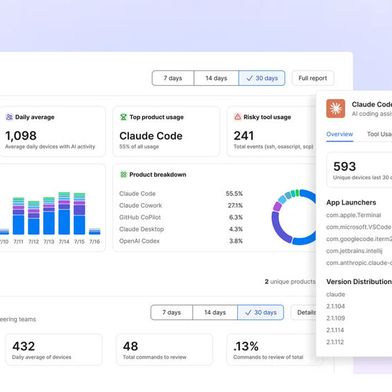Click the Claude Code orange app logo
This screenshot has height=392, width=392.
click(x=336, y=109)
